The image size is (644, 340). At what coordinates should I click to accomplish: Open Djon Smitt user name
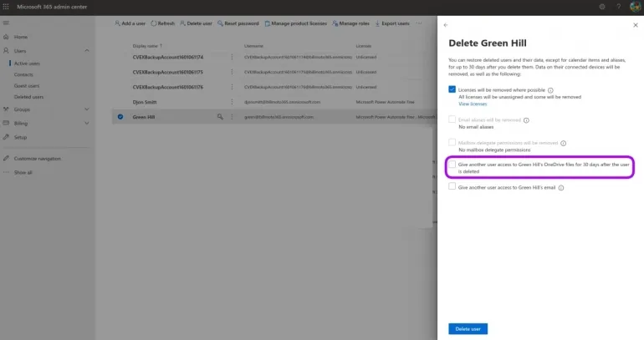coord(145,102)
